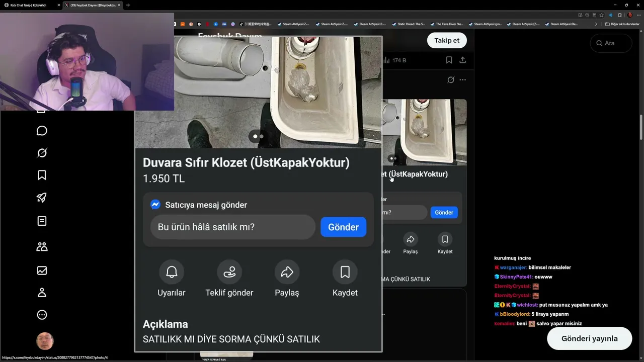Click the Ara search field
The image size is (644, 362).
[x=611, y=43]
